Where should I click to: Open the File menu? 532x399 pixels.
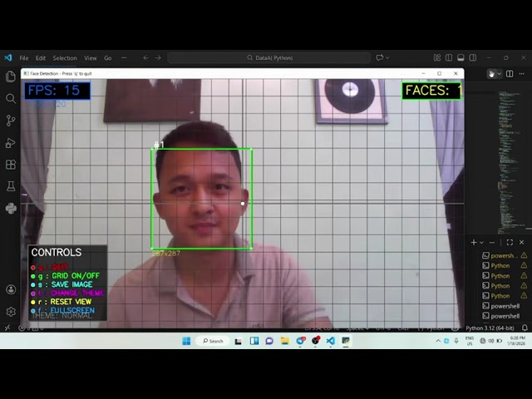tap(24, 58)
